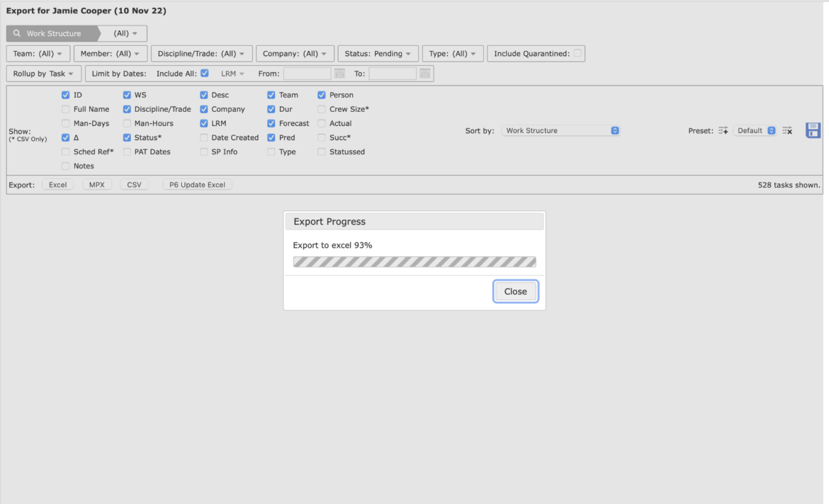Open the To date calendar icon

[425, 74]
